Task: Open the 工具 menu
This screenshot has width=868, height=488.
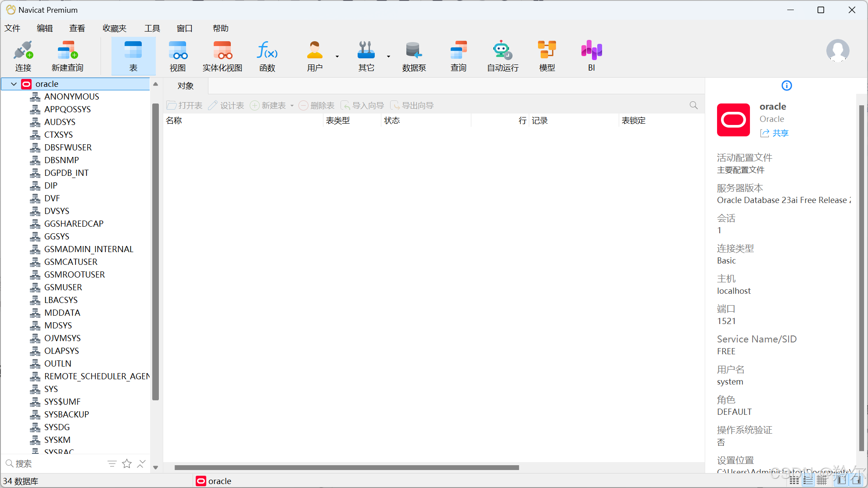Action: [152, 28]
